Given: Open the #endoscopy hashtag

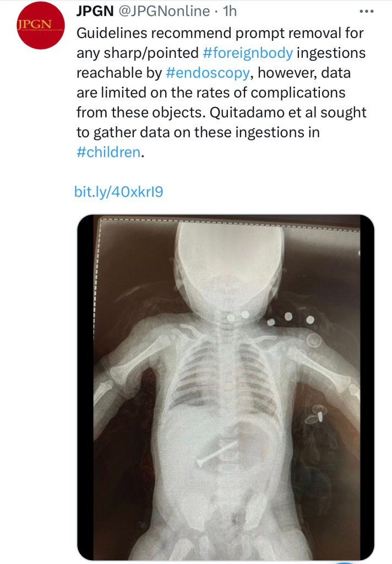Looking at the screenshot, I should pos(207,73).
